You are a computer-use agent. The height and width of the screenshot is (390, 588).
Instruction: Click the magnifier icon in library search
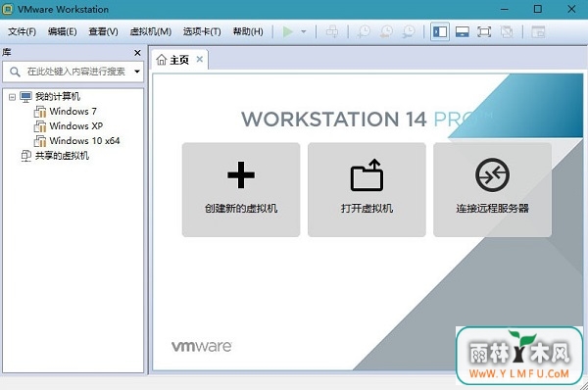click(15, 72)
